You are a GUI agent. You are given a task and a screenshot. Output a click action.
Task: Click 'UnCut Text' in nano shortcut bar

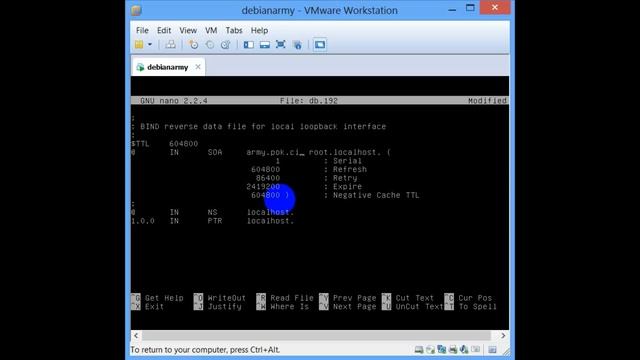(420, 307)
